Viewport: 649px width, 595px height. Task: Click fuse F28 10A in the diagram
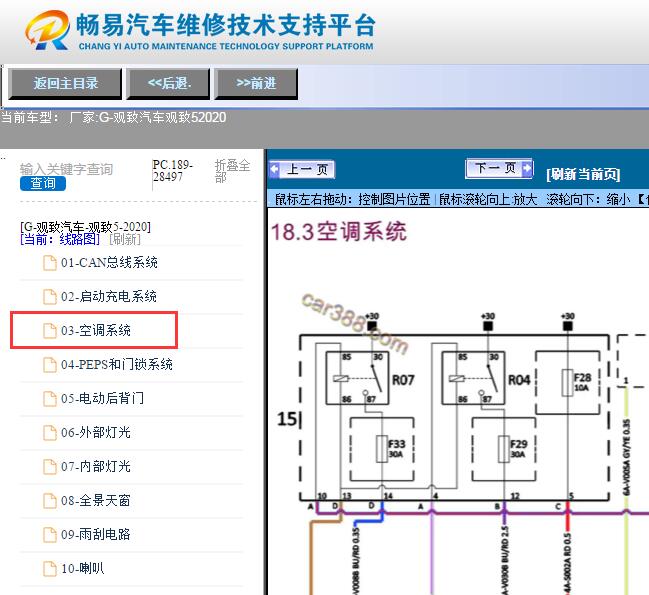point(568,382)
